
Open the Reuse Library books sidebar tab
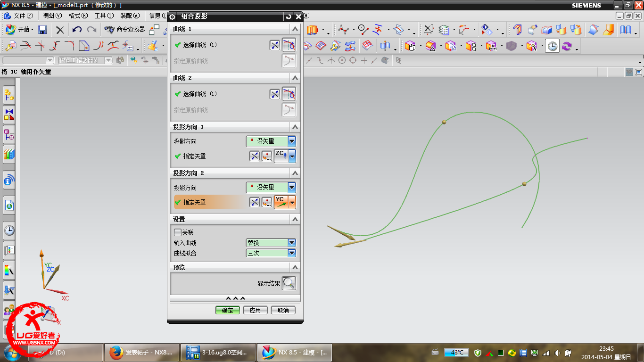9,154
